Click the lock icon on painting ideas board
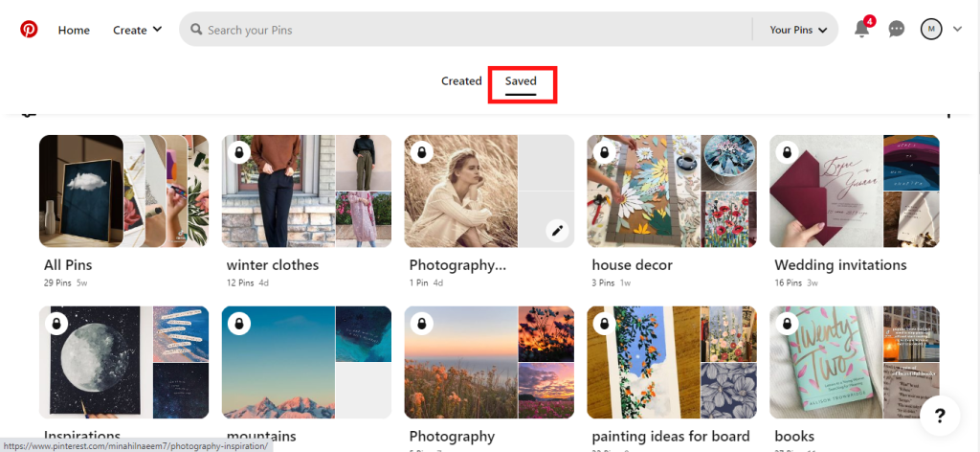 (x=604, y=324)
